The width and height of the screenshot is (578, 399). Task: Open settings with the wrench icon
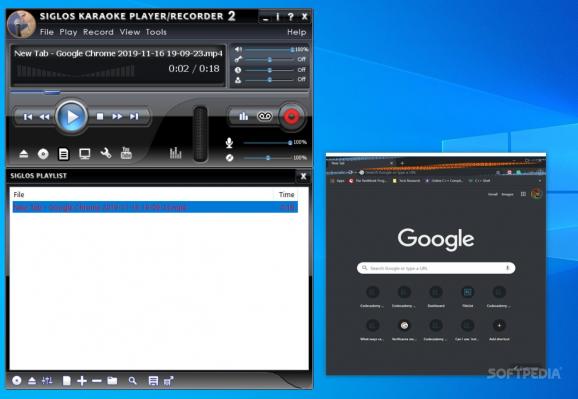point(106,153)
